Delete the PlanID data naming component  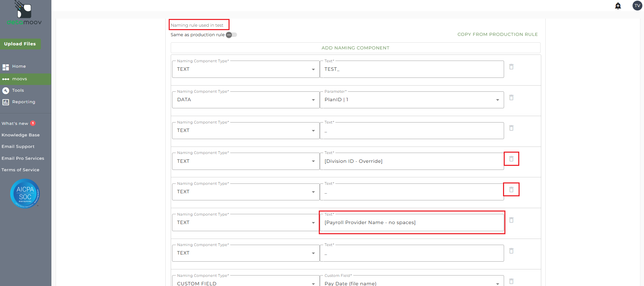pos(511,97)
